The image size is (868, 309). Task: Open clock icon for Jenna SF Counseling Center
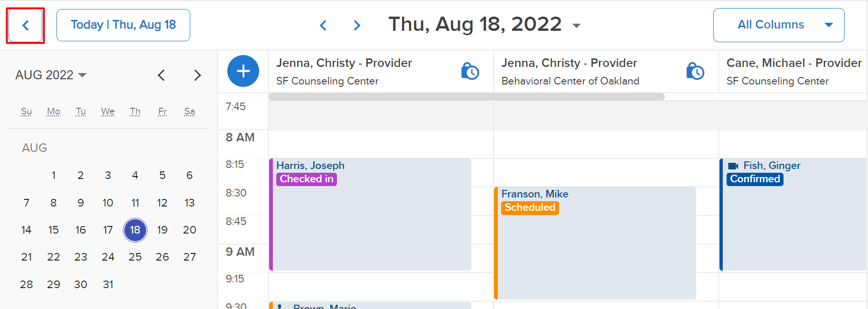coord(470,71)
